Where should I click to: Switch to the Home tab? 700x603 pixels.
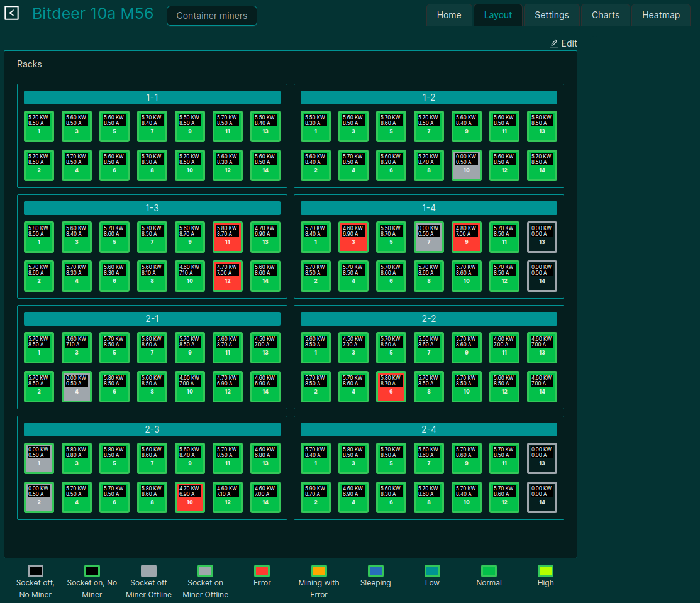pyautogui.click(x=448, y=15)
